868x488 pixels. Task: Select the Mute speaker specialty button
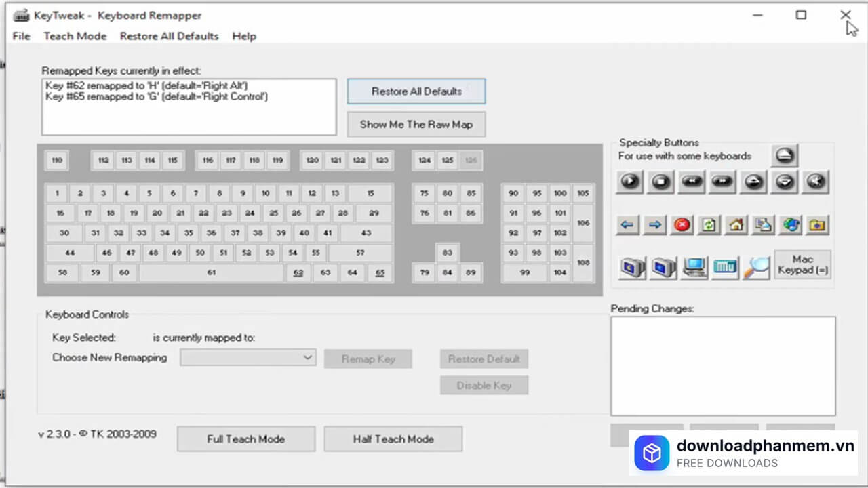(x=816, y=182)
